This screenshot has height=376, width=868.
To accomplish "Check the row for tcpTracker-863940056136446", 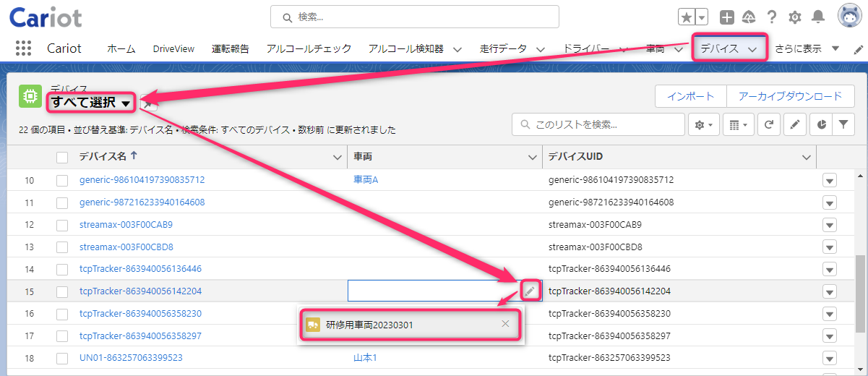I will pos(62,269).
